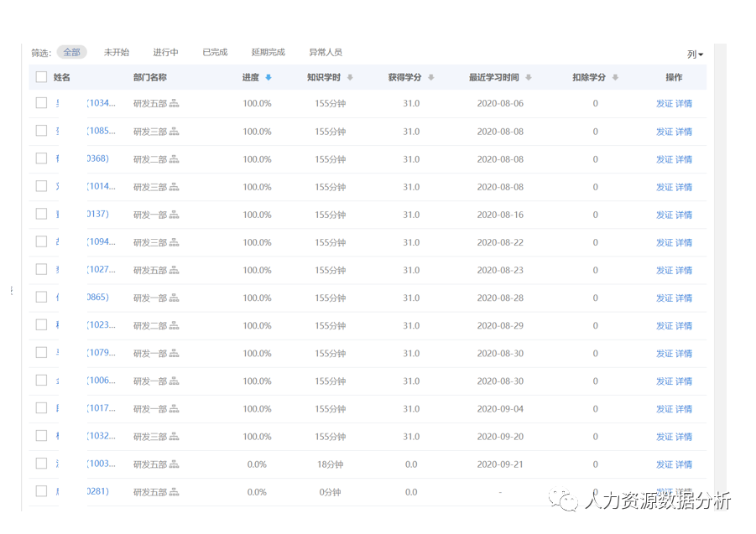Screen dimensions: 756x534
Task: Click 详情 for the 2020-08-28 row
Action: 684,298
